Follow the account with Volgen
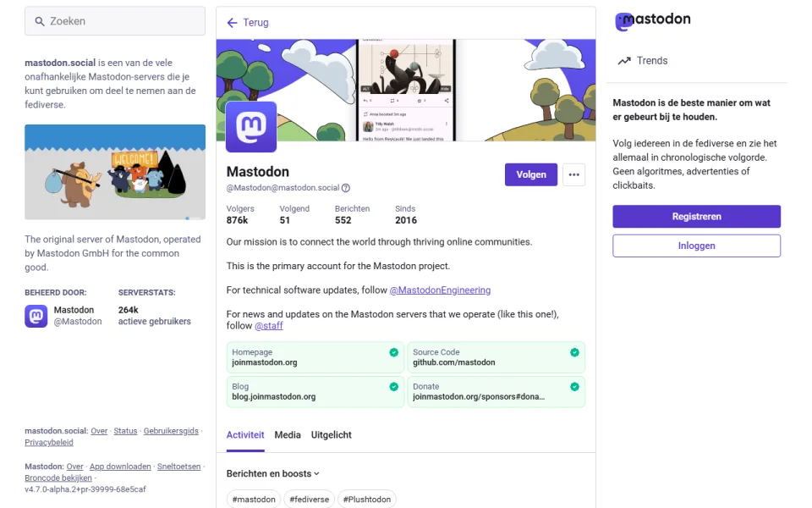812x508 pixels. coord(531,174)
